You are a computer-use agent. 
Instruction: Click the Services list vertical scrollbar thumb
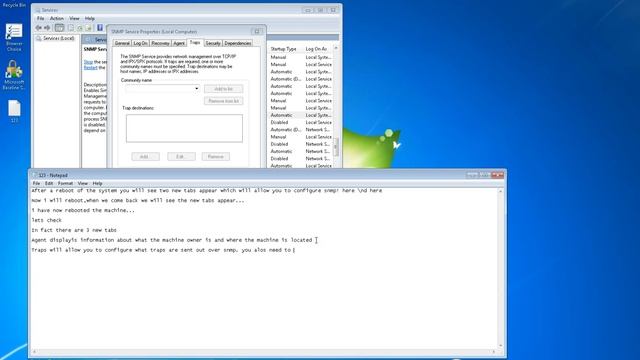pos(336,146)
